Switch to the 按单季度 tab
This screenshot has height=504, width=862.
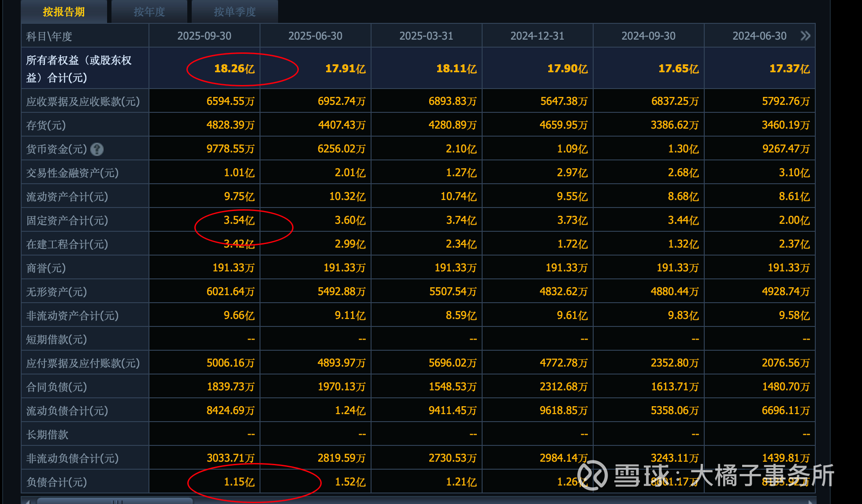[x=234, y=12]
